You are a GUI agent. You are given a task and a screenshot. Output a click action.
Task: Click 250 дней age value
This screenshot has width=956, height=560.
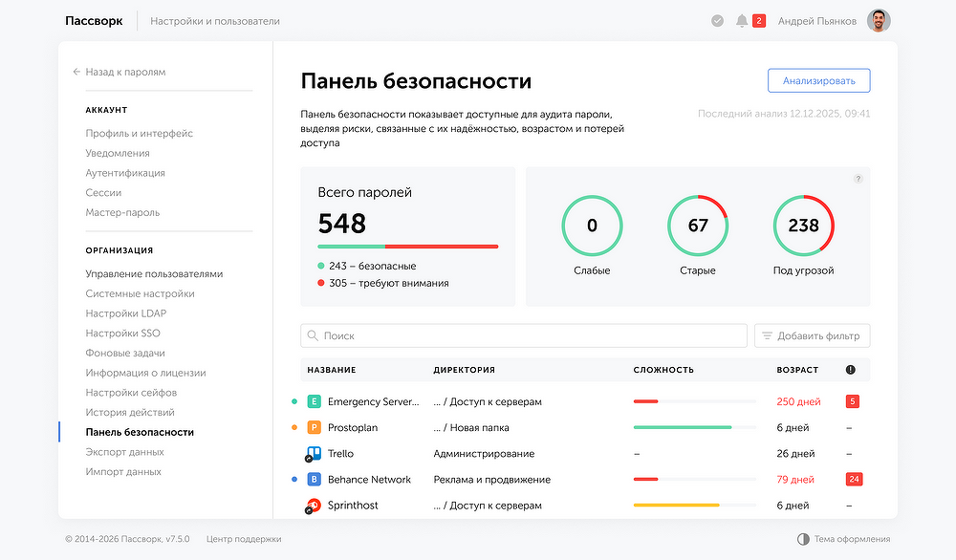[798, 401]
